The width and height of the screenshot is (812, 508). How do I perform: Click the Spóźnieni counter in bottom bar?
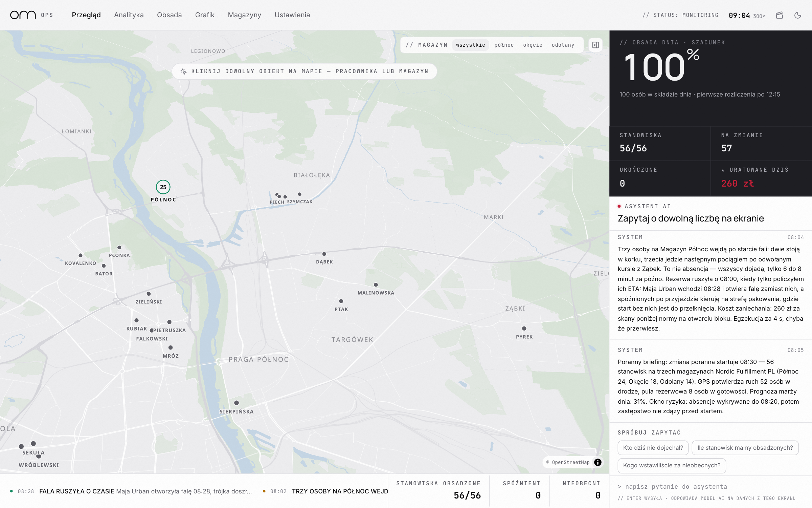[520, 491]
